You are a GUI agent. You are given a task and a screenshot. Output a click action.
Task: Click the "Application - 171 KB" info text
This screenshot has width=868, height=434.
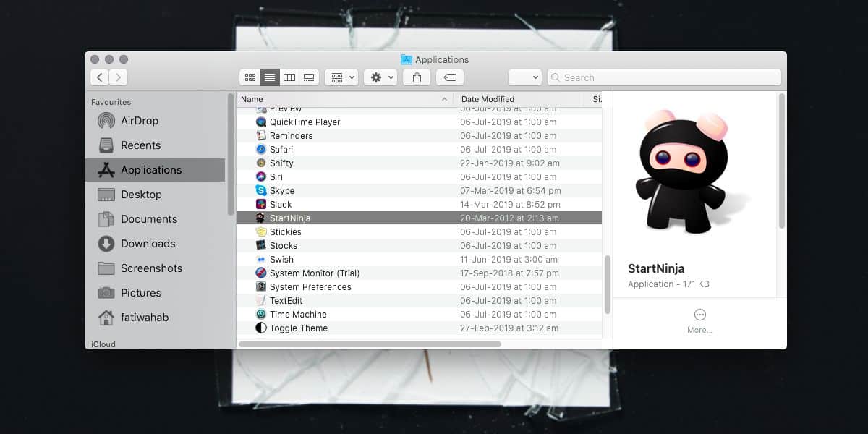(x=668, y=284)
